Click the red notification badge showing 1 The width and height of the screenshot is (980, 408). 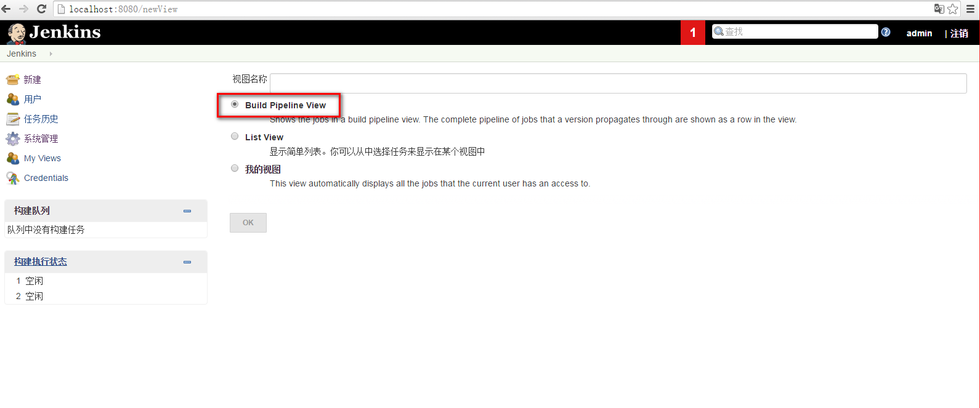point(693,33)
